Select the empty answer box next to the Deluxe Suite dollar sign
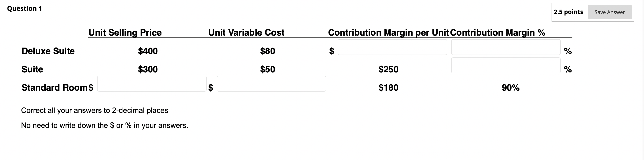Image resolution: width=644 pixels, height=160 pixels. click(392, 47)
